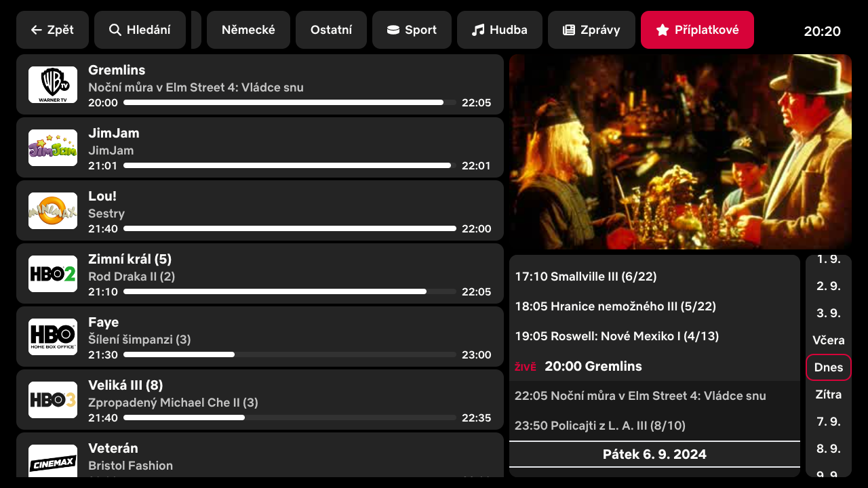Switch to the Sport category
The height and width of the screenshot is (488, 868).
tap(412, 30)
